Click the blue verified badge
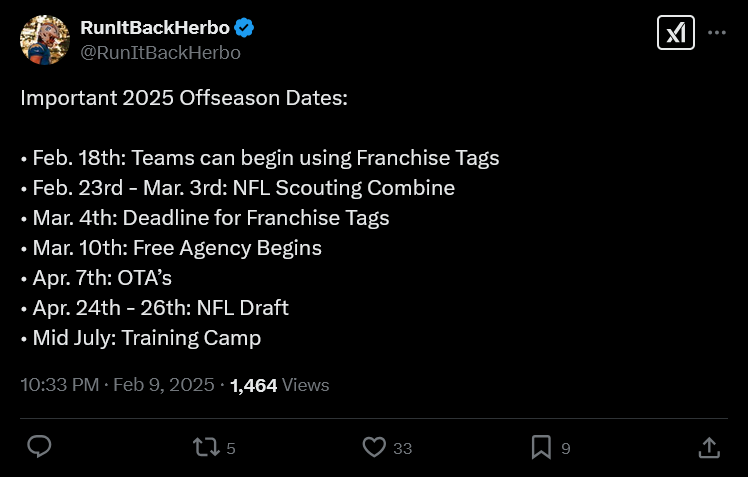Viewport: 748px width, 477px height. 244,28
